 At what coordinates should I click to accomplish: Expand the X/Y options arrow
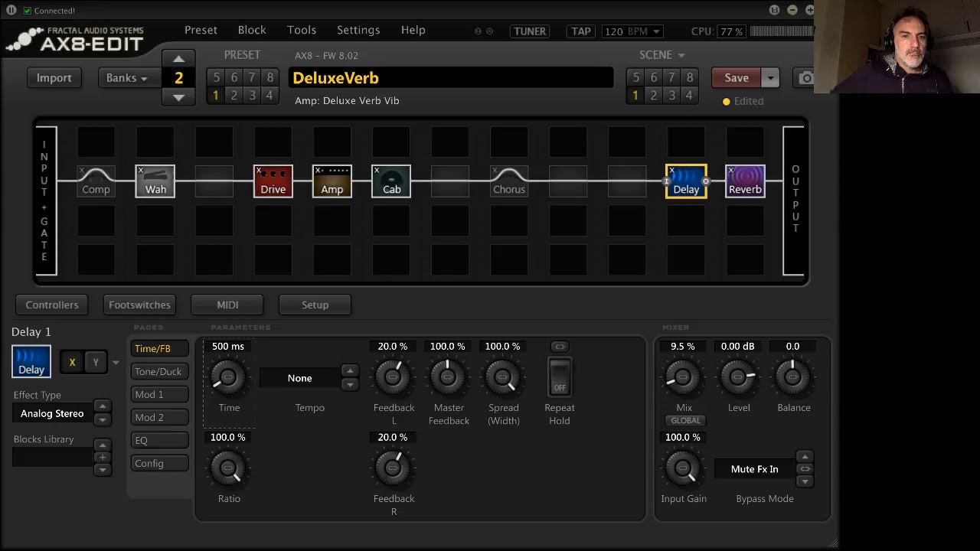(x=116, y=363)
